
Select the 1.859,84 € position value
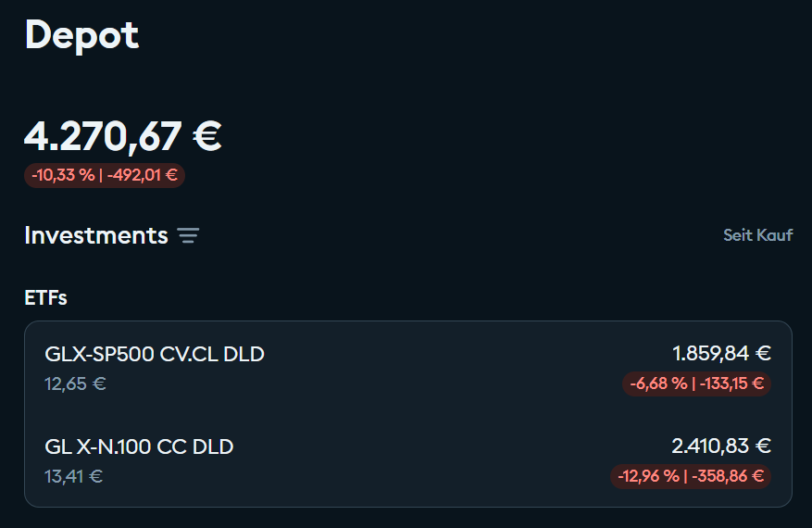click(x=721, y=353)
